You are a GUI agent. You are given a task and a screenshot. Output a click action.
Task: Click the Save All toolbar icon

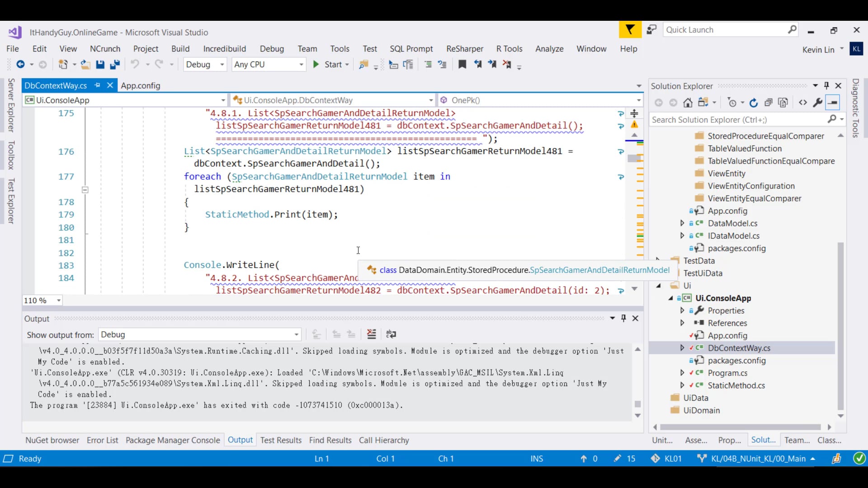click(115, 65)
